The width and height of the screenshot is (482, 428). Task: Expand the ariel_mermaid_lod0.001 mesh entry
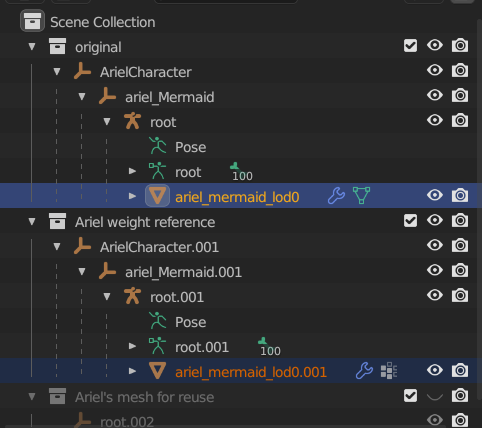[132, 371]
